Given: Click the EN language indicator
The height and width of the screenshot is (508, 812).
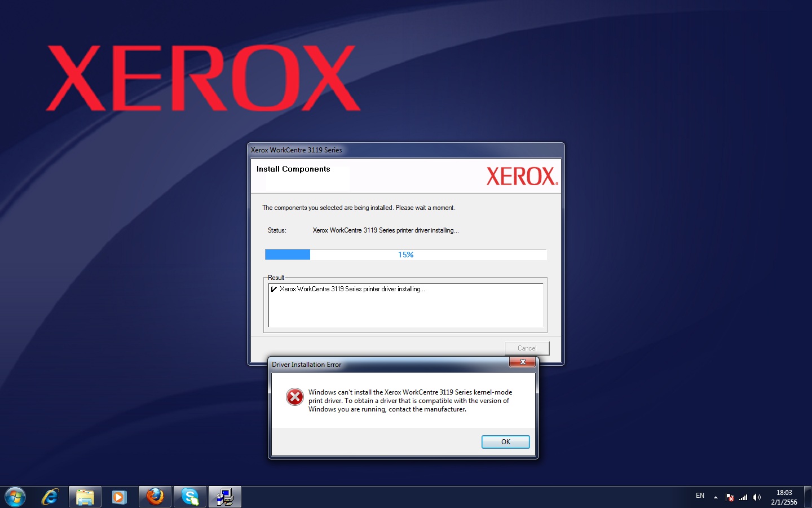Looking at the screenshot, I should (x=700, y=496).
